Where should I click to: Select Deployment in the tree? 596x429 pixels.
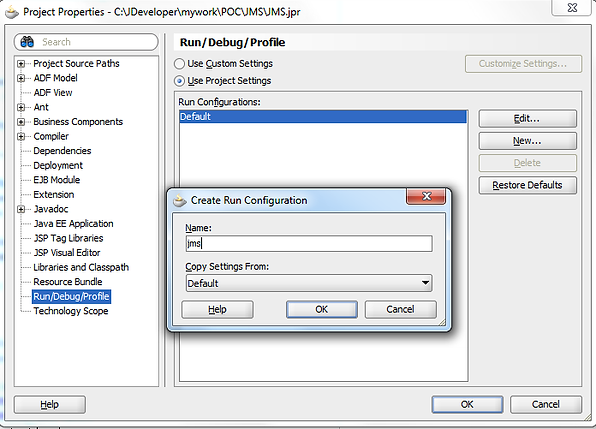pos(58,165)
